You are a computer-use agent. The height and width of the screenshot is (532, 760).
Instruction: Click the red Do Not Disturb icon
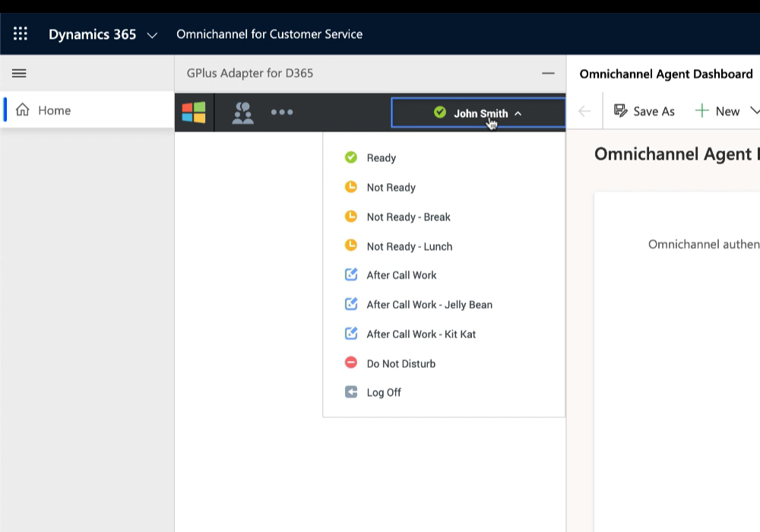pyautogui.click(x=351, y=363)
